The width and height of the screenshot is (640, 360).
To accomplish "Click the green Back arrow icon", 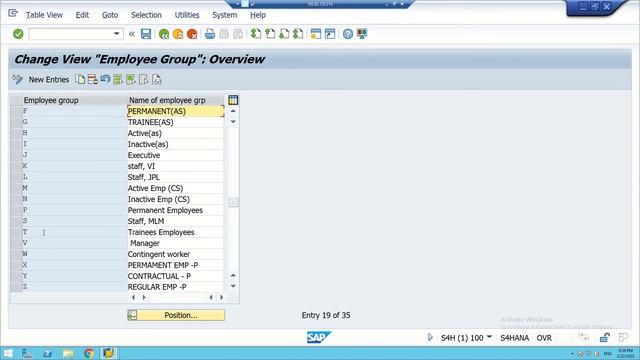I will tap(164, 34).
